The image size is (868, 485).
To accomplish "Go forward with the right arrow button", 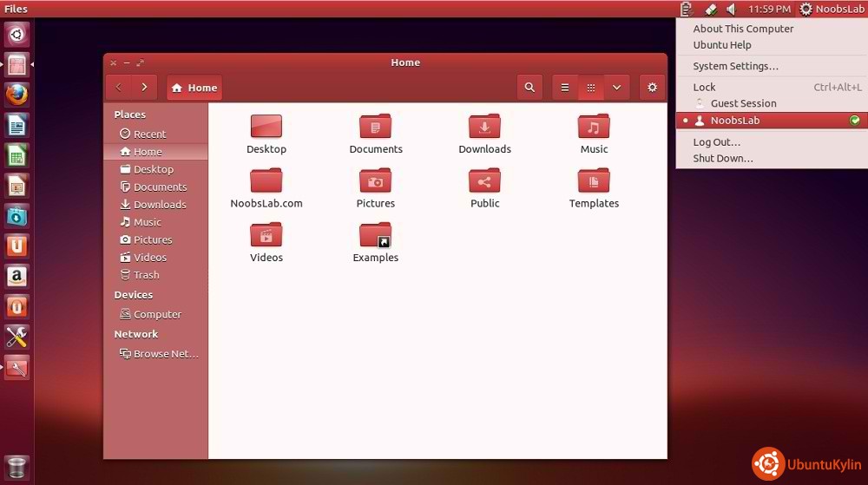I will click(x=144, y=88).
